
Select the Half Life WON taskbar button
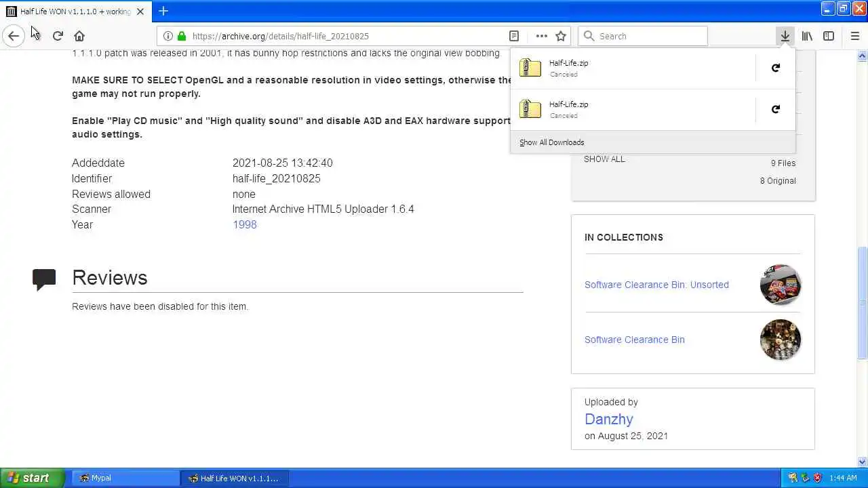(235, 478)
